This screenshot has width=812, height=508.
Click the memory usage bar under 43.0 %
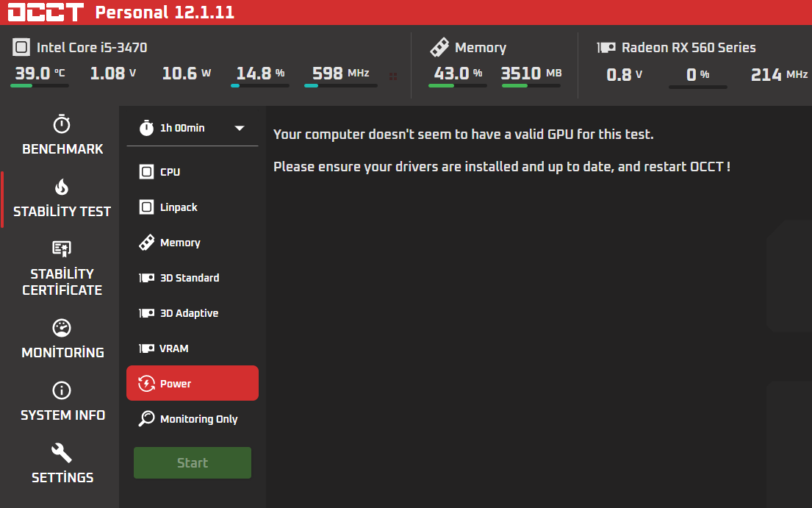pos(457,86)
